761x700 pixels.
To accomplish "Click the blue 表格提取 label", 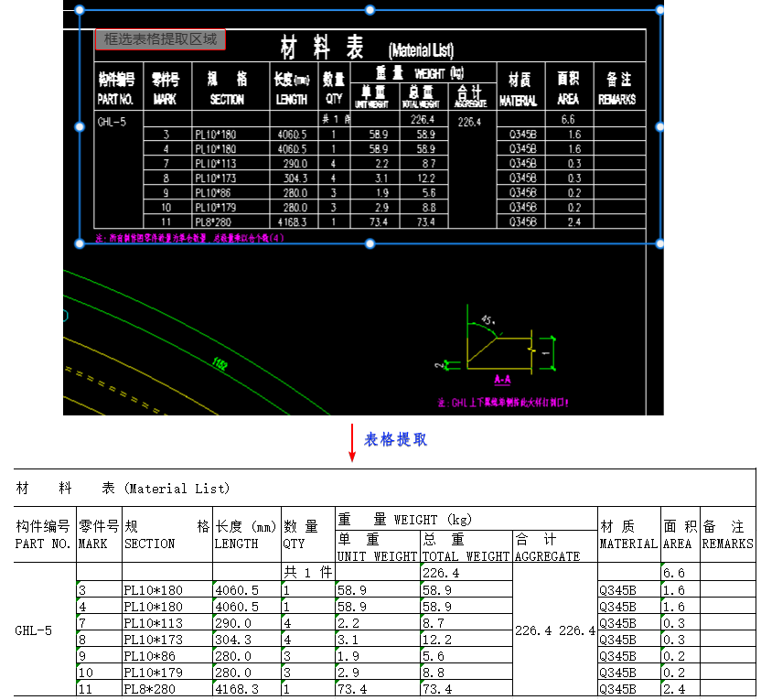I will click(395, 440).
